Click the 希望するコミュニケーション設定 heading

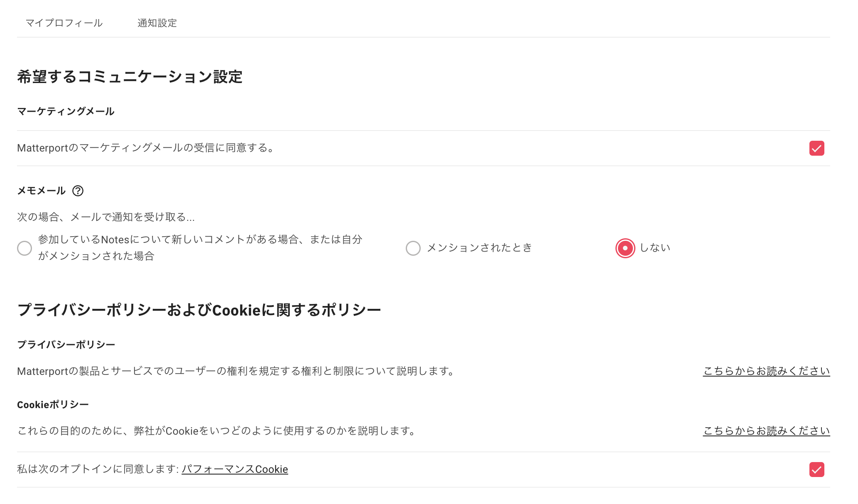130,77
